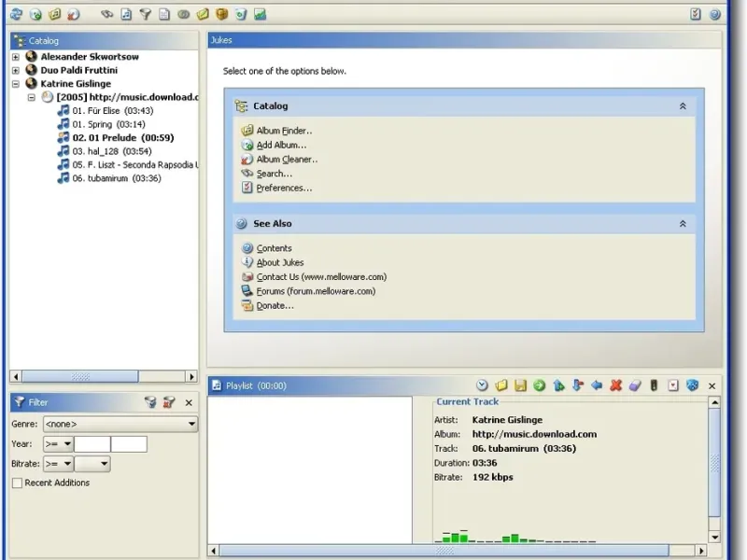Click the recycle bin toolbar icon
This screenshot has height=560, width=747.
click(241, 14)
